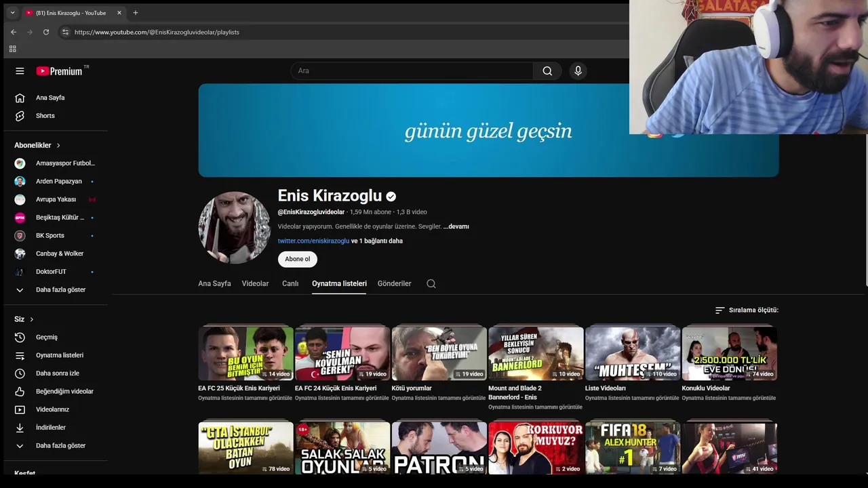The image size is (868, 488).
Task: Open the apps grid in bookmarks bar
Action: coord(12,49)
